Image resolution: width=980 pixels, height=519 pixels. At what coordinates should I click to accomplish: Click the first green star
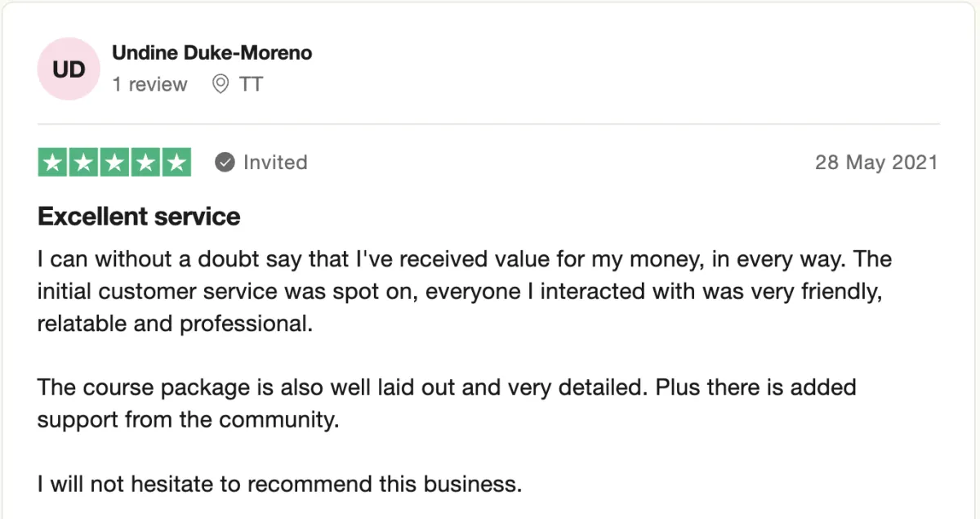(53, 163)
